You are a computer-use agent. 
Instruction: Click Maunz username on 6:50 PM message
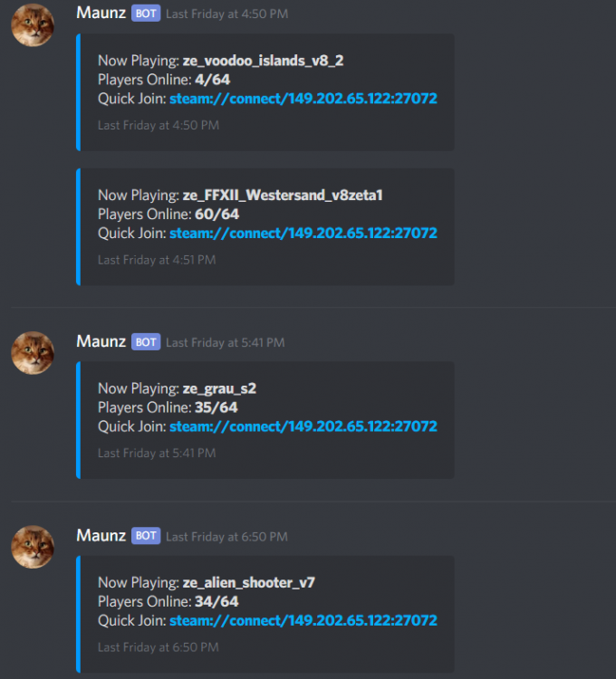(x=101, y=536)
